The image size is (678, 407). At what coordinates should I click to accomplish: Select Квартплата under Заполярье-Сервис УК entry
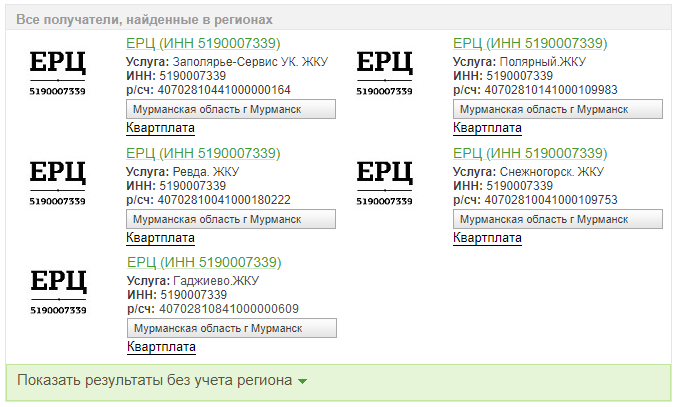point(160,128)
